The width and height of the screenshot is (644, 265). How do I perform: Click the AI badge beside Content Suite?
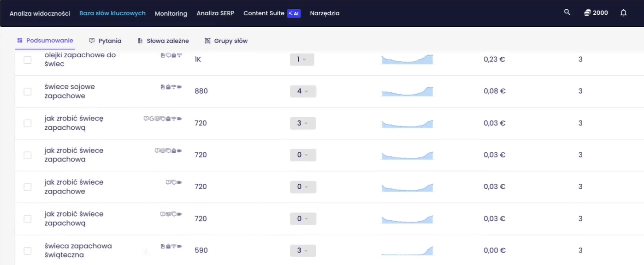pos(294,13)
